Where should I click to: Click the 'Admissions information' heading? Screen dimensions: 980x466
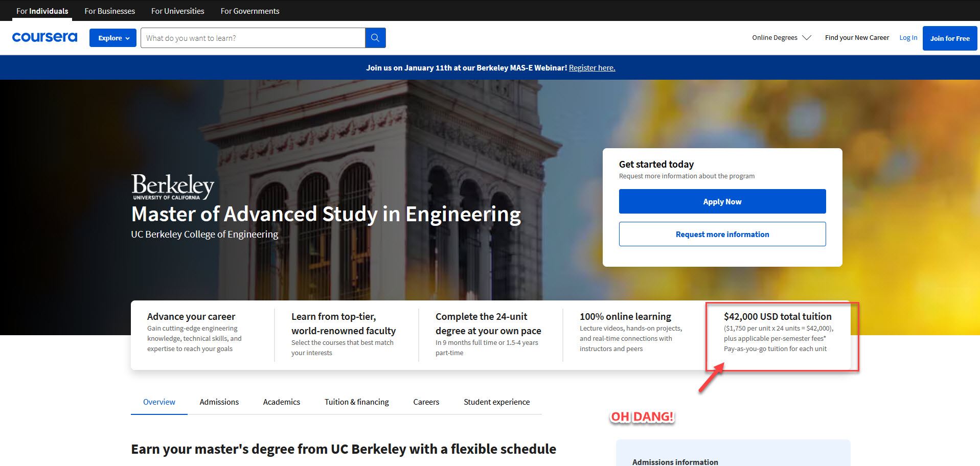[x=675, y=462]
